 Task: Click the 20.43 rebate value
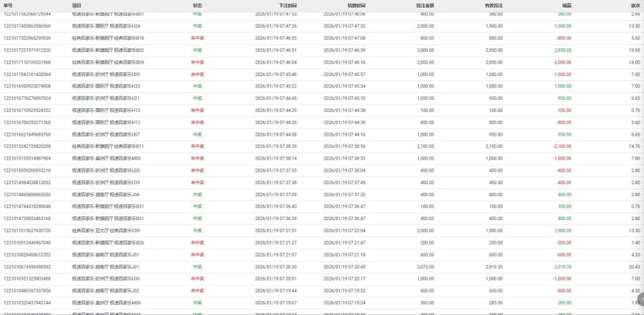pyautogui.click(x=635, y=267)
